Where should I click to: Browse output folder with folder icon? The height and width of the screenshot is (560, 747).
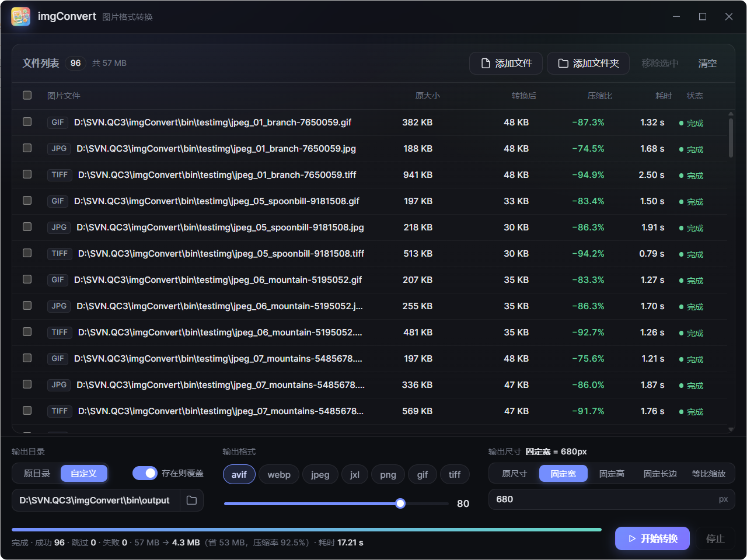click(x=191, y=501)
